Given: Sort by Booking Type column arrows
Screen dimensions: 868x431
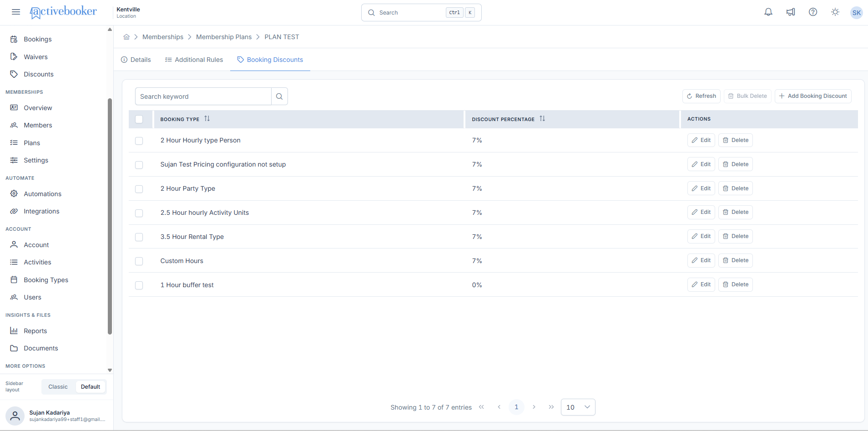Looking at the screenshot, I should click(x=207, y=119).
